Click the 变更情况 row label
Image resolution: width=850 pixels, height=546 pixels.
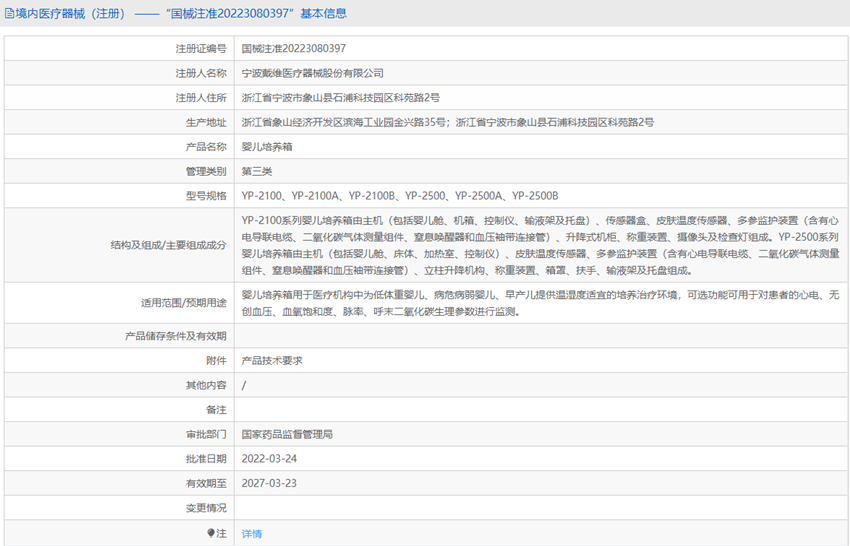(x=207, y=508)
